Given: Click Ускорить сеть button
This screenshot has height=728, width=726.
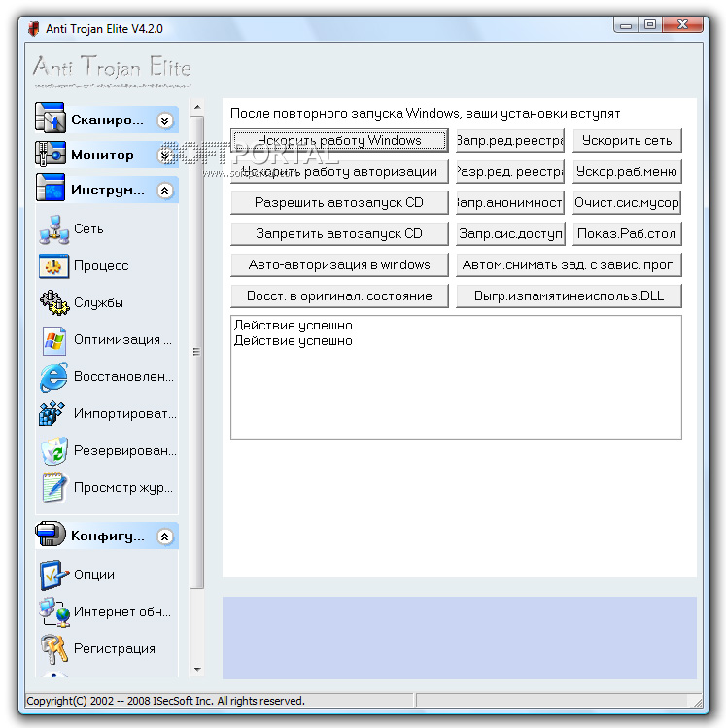Looking at the screenshot, I should tap(627, 141).
